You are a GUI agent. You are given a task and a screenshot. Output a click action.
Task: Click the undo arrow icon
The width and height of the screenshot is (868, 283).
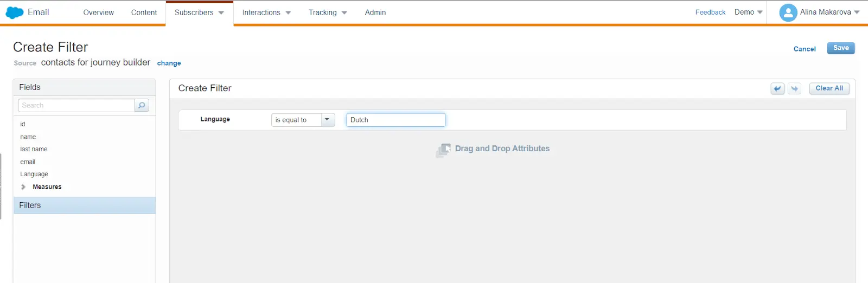click(777, 88)
